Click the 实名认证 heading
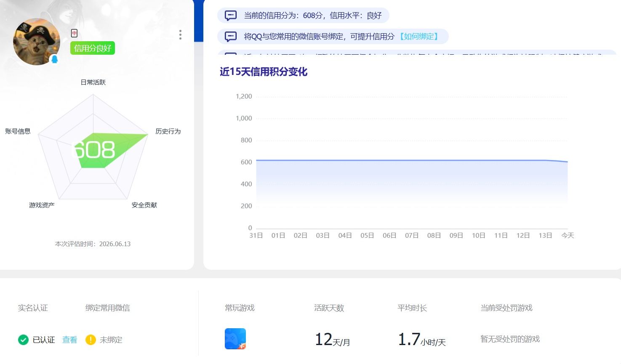This screenshot has width=621, height=364. pyautogui.click(x=33, y=308)
